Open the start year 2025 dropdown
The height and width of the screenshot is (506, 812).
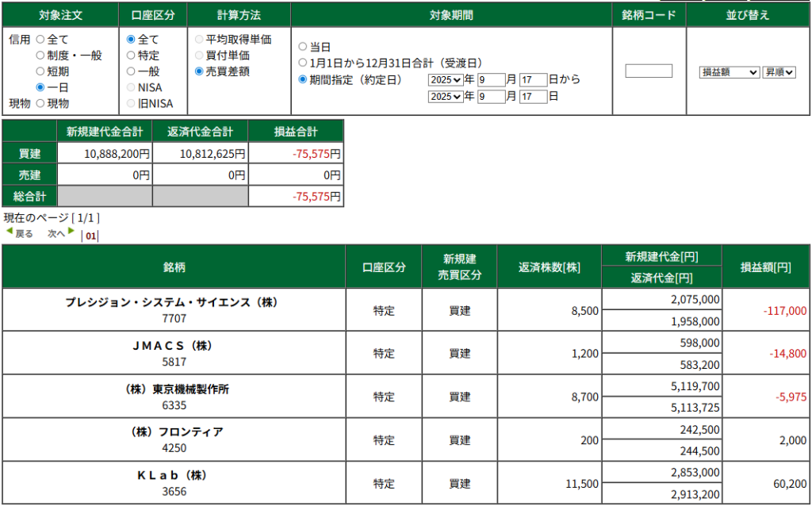point(445,79)
